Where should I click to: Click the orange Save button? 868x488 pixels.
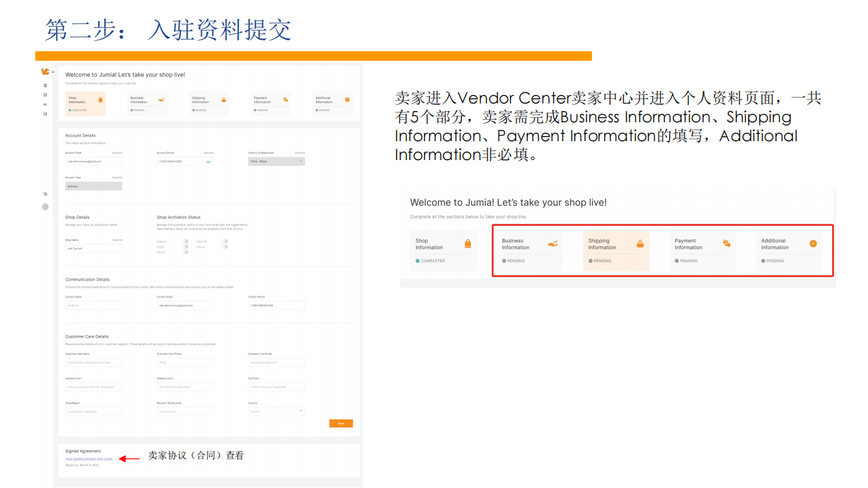341,423
